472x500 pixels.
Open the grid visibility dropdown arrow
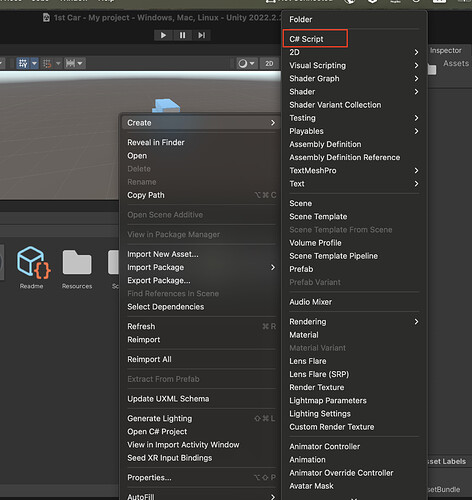tap(34, 63)
